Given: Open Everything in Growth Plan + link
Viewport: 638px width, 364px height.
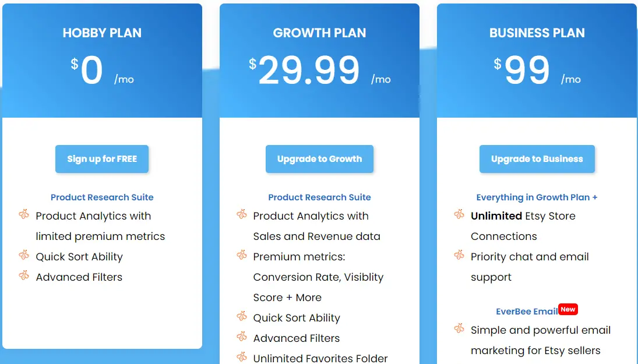Looking at the screenshot, I should point(537,197).
